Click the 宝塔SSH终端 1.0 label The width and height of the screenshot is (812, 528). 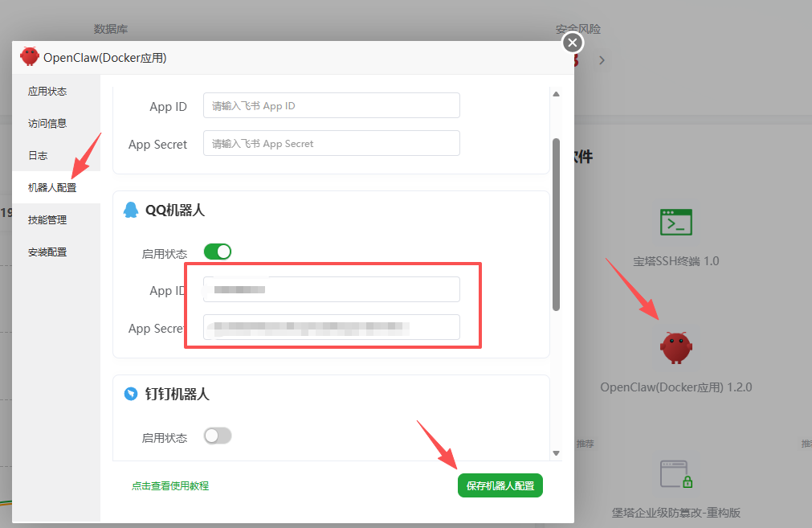pyautogui.click(x=675, y=261)
